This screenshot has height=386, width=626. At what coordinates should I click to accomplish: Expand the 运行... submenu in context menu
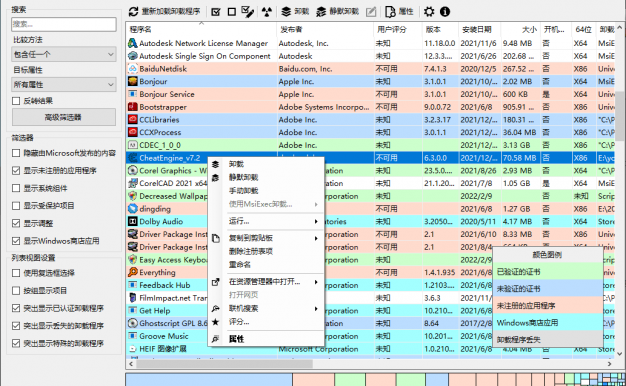pyautogui.click(x=266, y=221)
